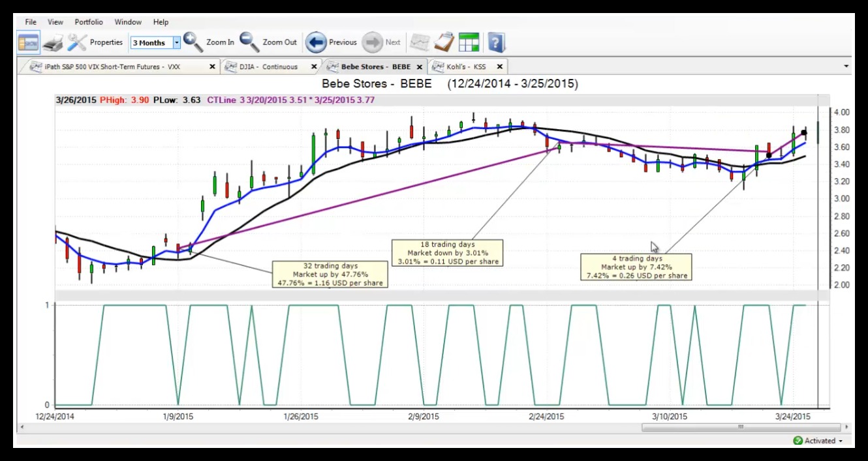Viewport: 868px width, 461px height.
Task: Open the green table grid icon
Action: click(x=469, y=42)
